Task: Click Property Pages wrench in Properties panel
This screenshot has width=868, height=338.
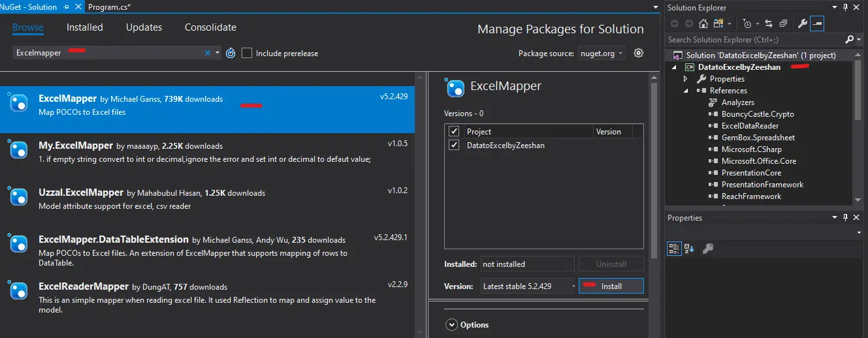Action: coord(707,248)
